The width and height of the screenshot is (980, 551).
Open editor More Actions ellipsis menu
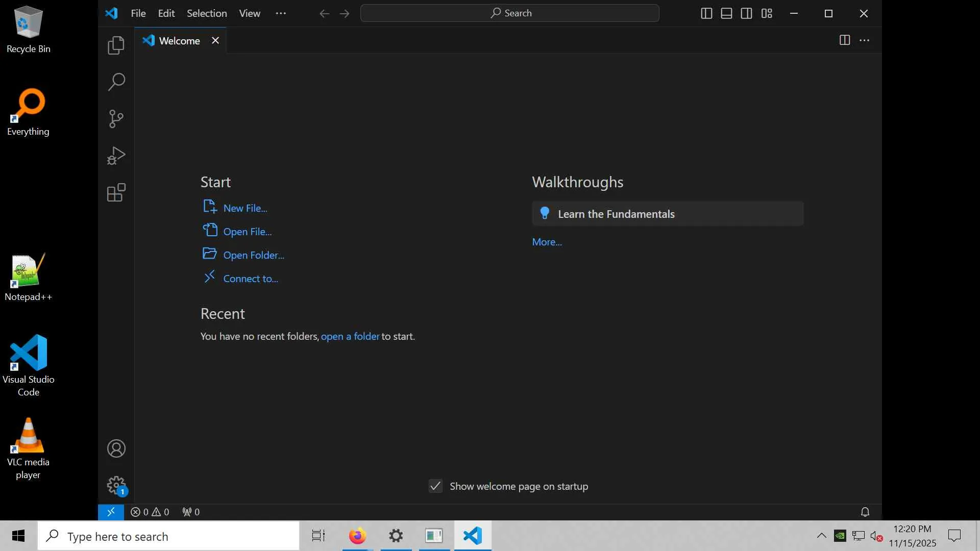point(864,40)
